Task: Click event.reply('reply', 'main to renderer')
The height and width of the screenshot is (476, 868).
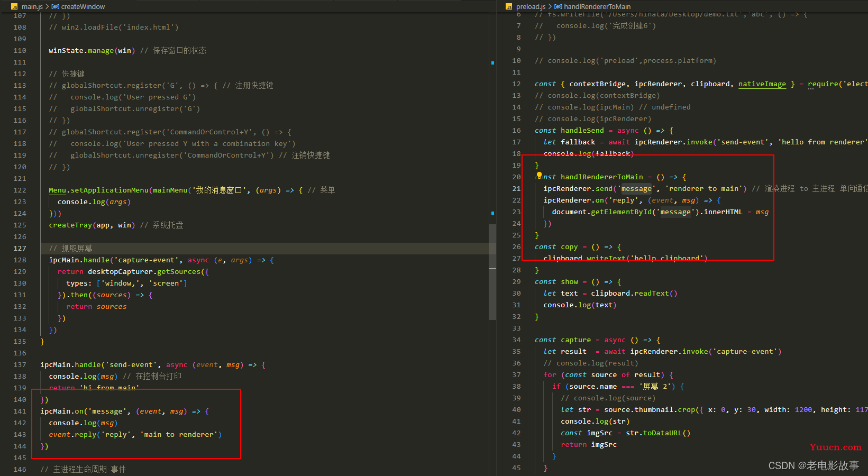Action: click(135, 435)
